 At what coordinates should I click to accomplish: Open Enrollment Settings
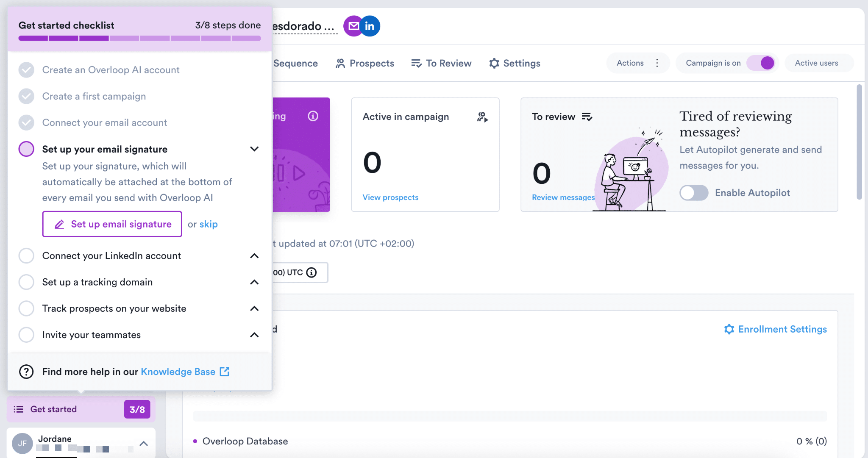[775, 329]
